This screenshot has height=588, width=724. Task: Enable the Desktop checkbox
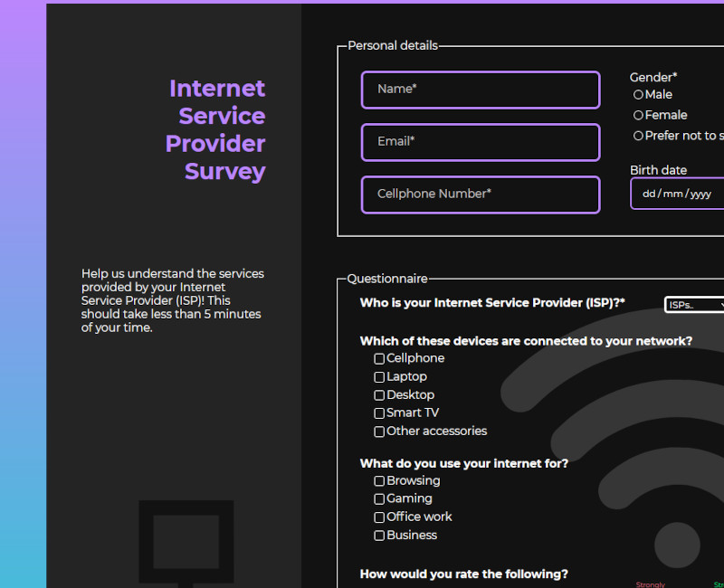379,395
